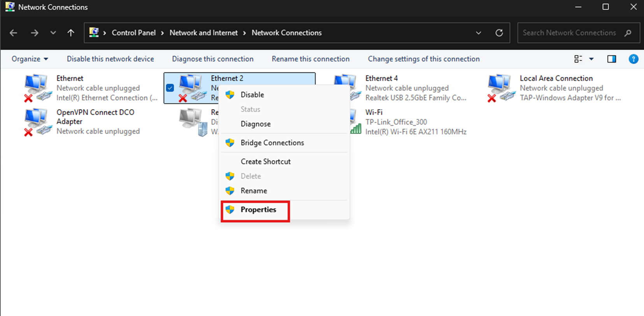
Task: Open the Network and Internet breadcrumb
Action: [204, 33]
